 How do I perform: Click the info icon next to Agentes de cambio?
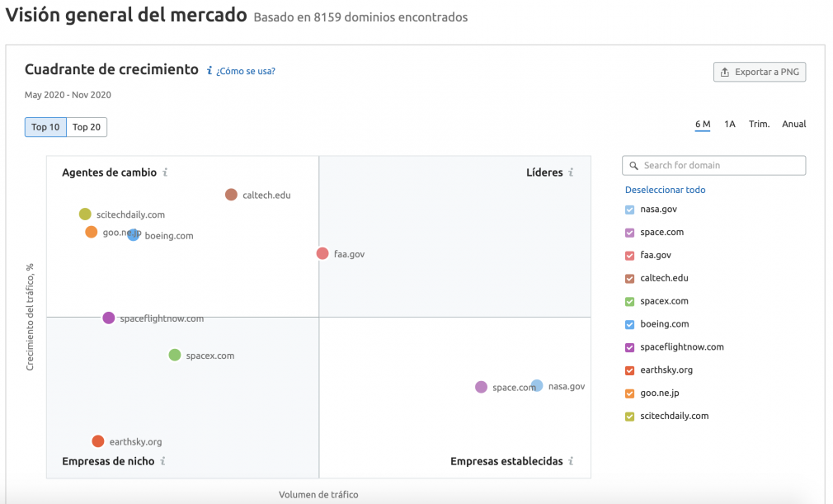click(x=165, y=172)
